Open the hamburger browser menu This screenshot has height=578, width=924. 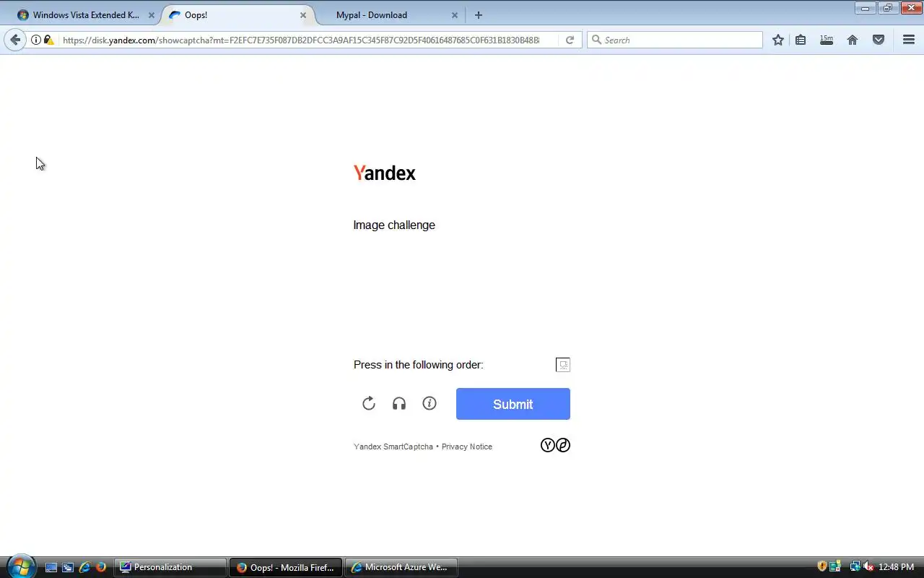(909, 40)
